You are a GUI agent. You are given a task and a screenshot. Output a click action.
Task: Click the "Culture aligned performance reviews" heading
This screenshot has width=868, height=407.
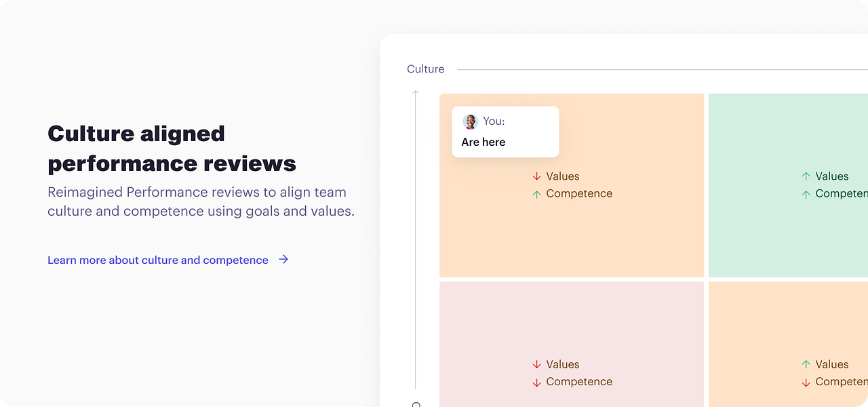[172, 149]
